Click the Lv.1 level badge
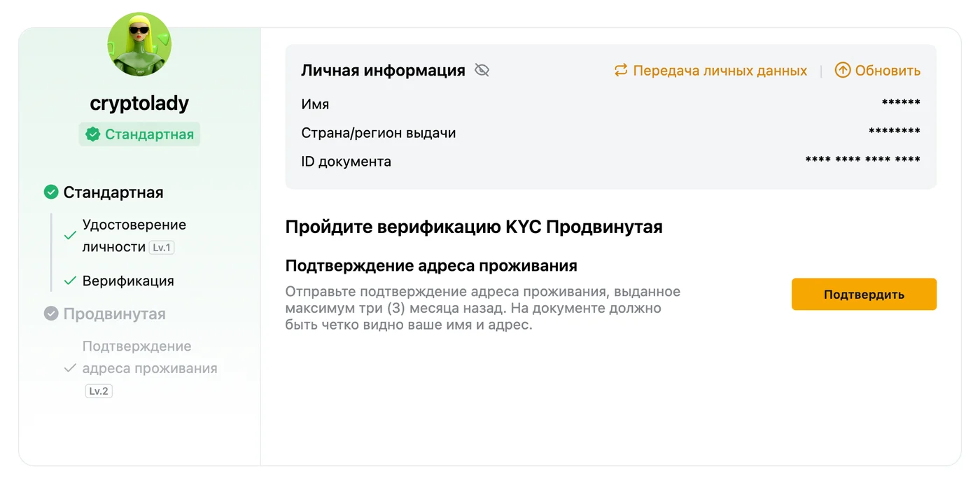 pos(162,248)
